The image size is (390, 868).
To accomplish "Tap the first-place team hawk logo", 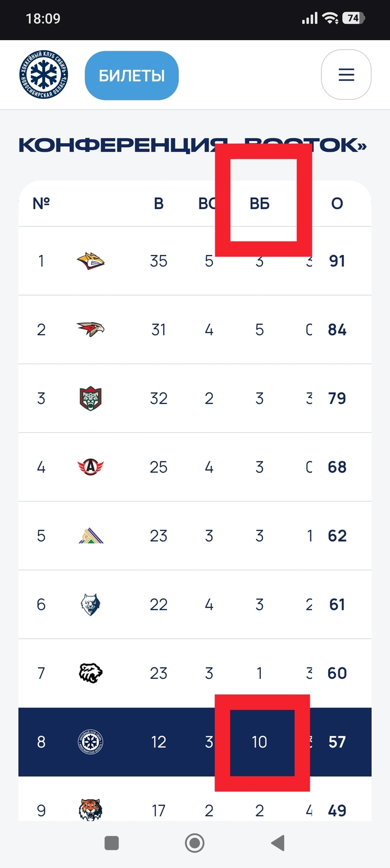I will [x=91, y=261].
